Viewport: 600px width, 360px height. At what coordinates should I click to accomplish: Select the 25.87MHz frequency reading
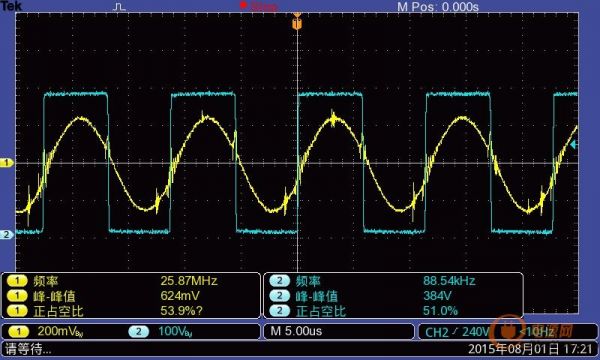[x=189, y=281]
